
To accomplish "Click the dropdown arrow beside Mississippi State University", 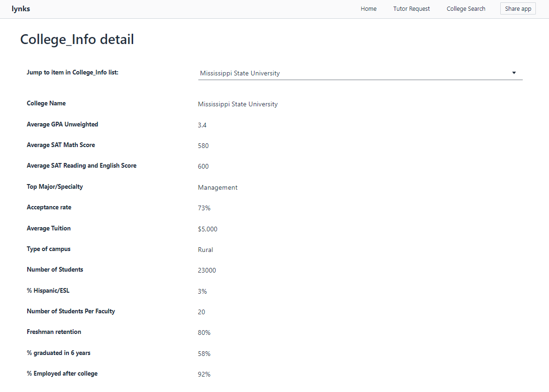I will pos(514,73).
